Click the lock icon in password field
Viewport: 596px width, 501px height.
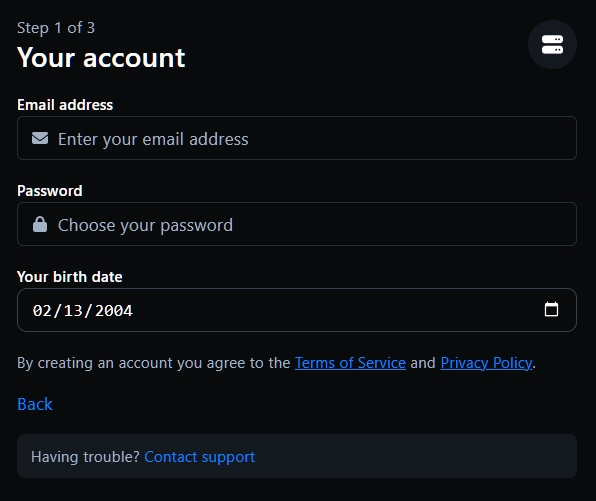tap(40, 224)
